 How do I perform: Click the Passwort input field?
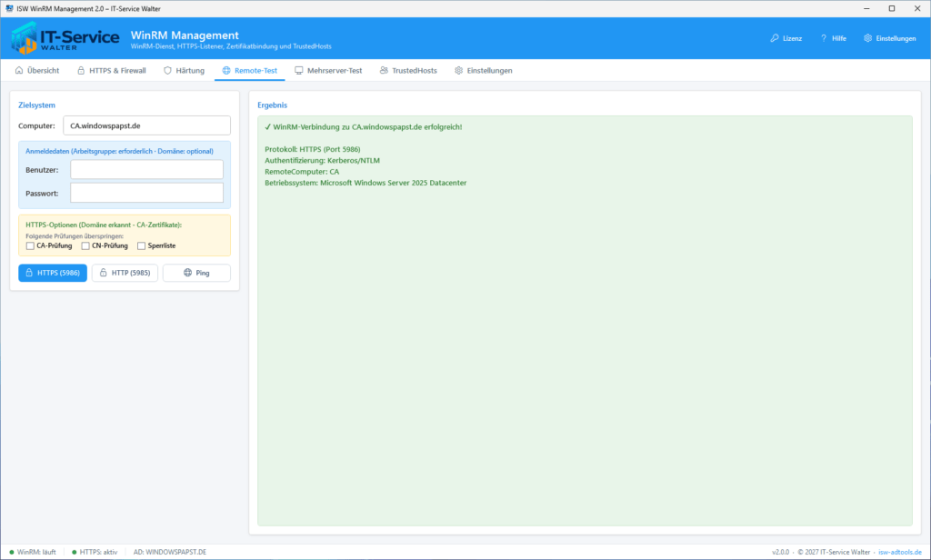tap(146, 193)
